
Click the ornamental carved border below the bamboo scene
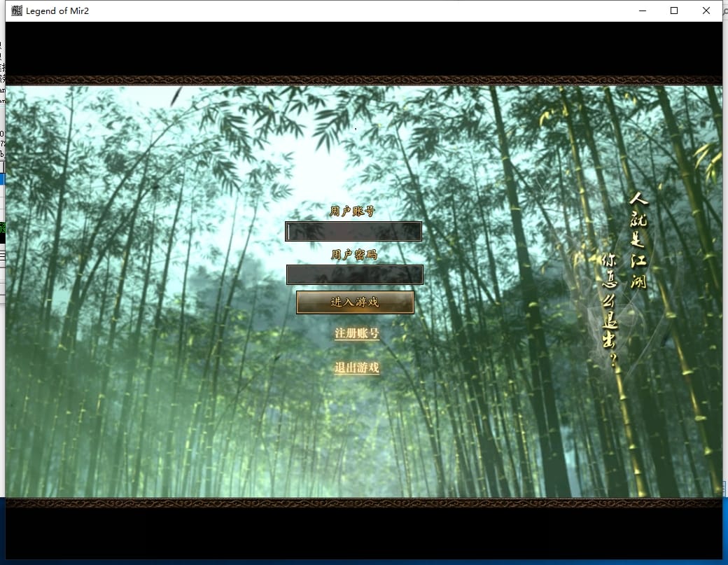click(x=363, y=503)
